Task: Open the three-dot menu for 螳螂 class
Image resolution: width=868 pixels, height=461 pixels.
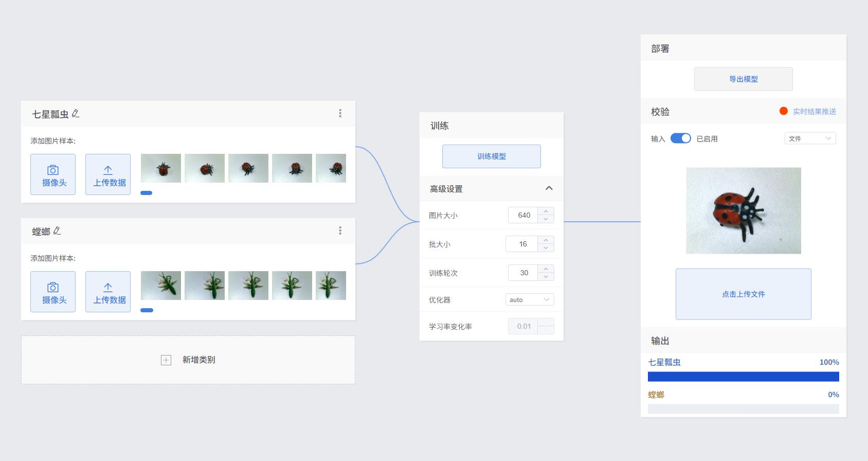Action: click(340, 231)
